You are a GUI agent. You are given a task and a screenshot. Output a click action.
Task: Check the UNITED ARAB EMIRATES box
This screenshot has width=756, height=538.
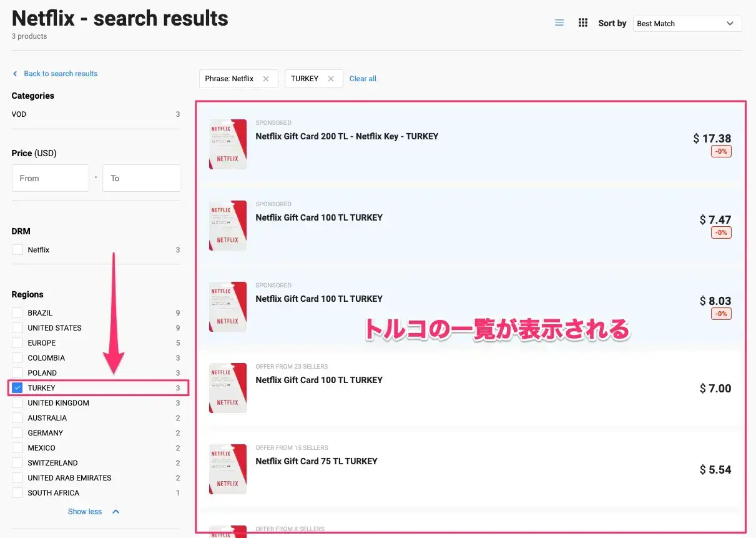click(x=17, y=478)
